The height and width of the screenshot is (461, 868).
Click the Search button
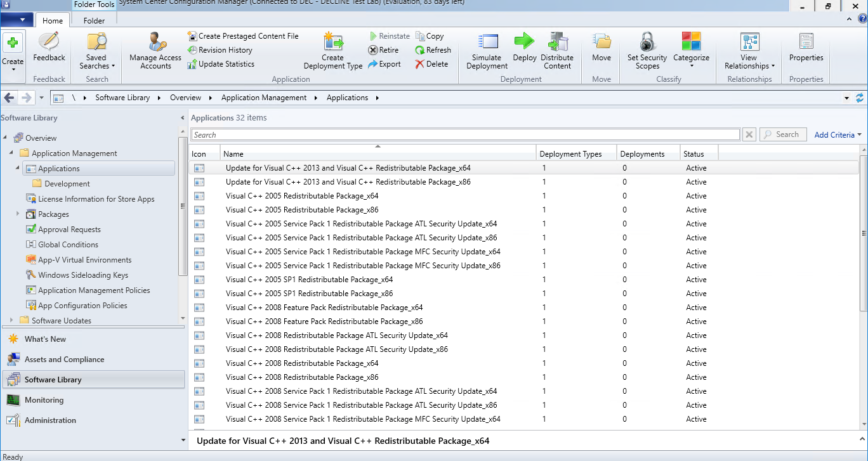click(783, 134)
